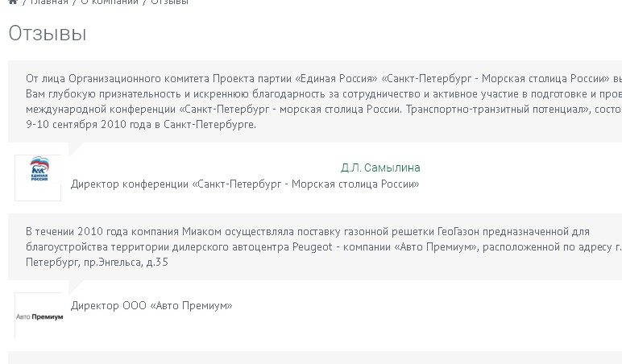Screen dimensions: 622x364
Task: Click the Авто Премиум review text block
Action: pos(315,246)
